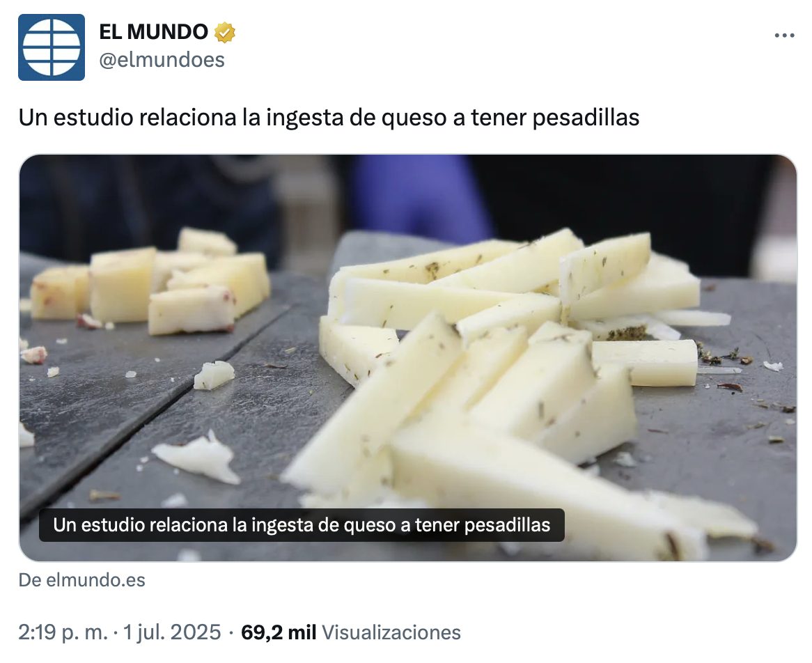
Task: View the 69,2 mil views count
Action: click(x=279, y=632)
